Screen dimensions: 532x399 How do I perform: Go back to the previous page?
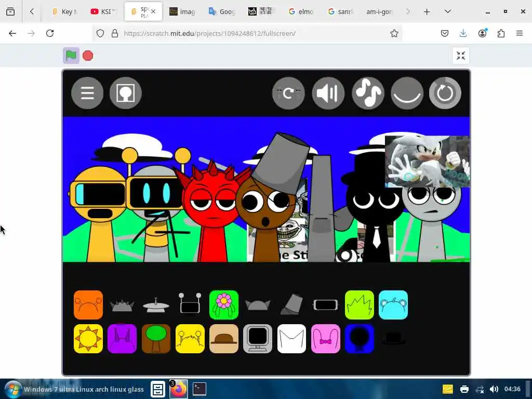point(12,33)
